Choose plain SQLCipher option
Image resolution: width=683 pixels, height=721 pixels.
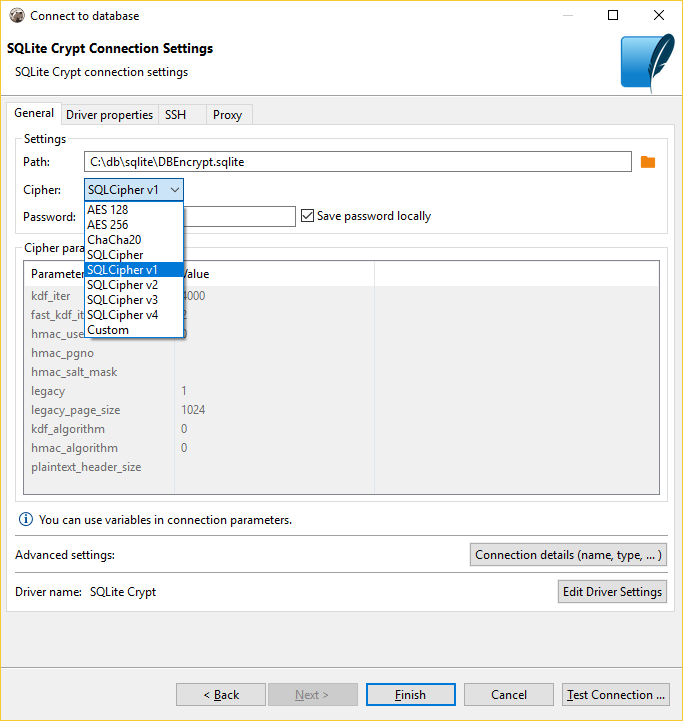pyautogui.click(x=134, y=255)
